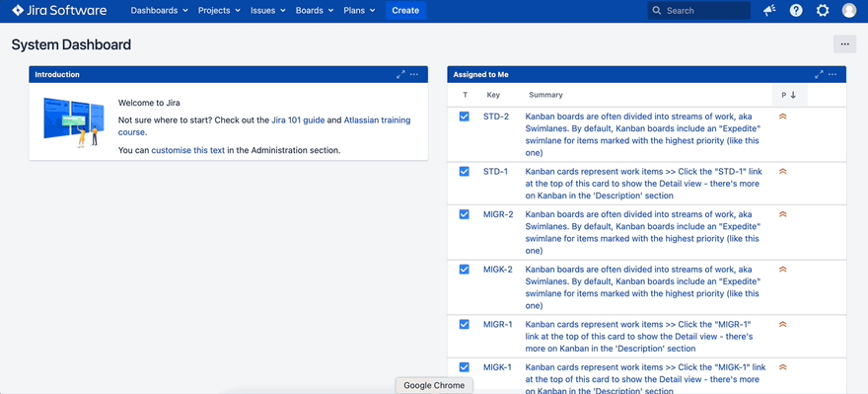Sort by the Key column header

pos(493,95)
